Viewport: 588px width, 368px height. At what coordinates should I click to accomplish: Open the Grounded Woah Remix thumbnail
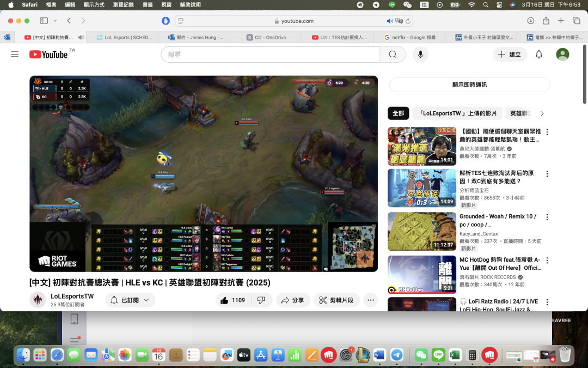point(422,231)
